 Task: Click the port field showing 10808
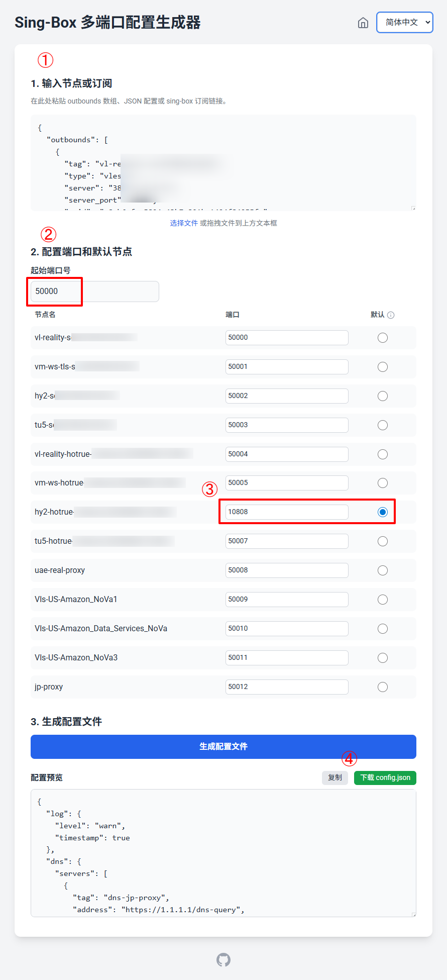click(x=287, y=512)
